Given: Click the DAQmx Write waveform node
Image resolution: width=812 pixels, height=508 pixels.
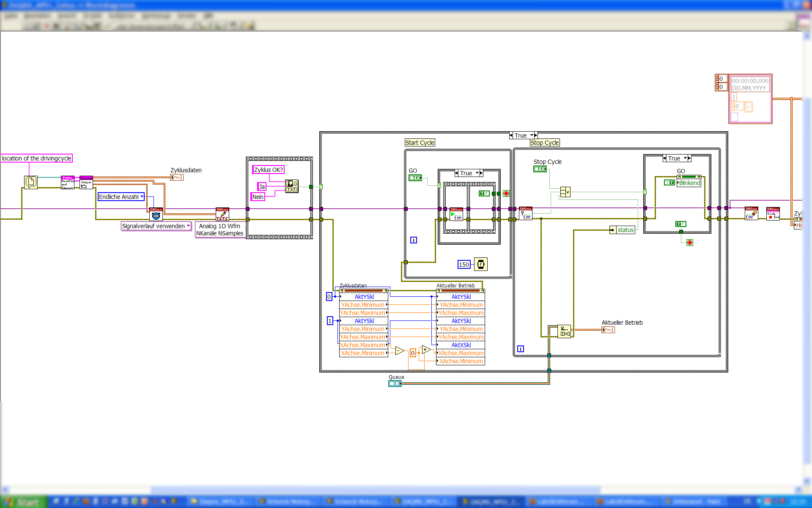Looking at the screenshot, I should pyautogui.click(x=222, y=214).
